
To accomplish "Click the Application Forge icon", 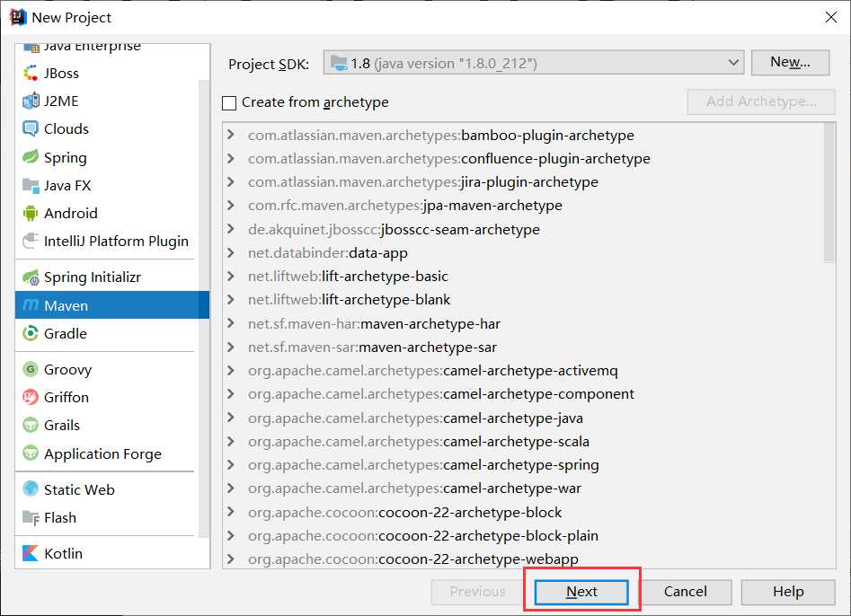I will click(x=31, y=453).
